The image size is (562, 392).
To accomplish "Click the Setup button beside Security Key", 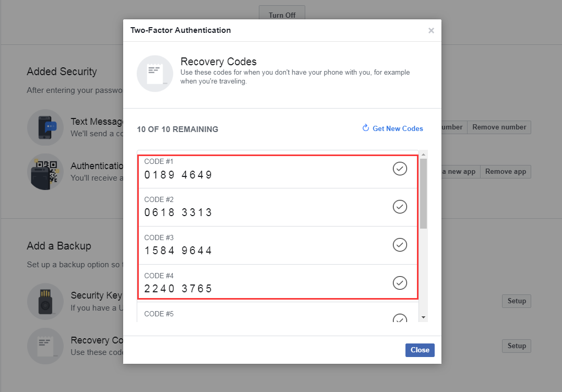I will coord(516,301).
